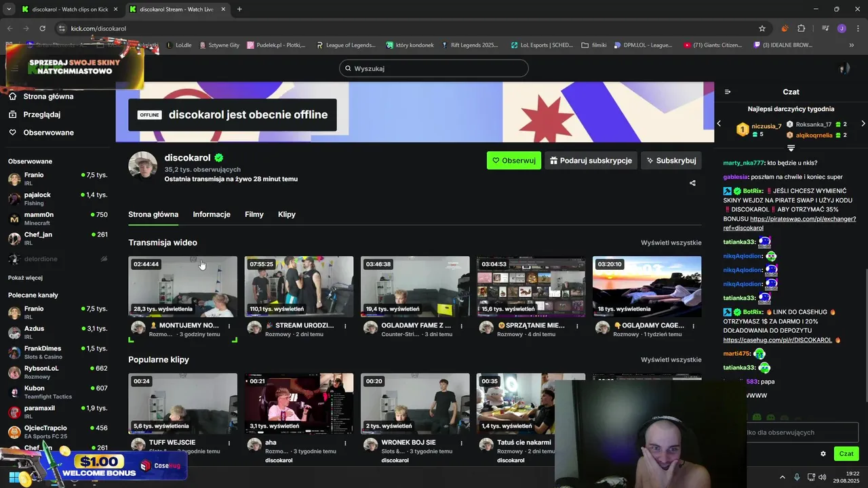Open the Chrome profile avatar

pyautogui.click(x=842, y=28)
